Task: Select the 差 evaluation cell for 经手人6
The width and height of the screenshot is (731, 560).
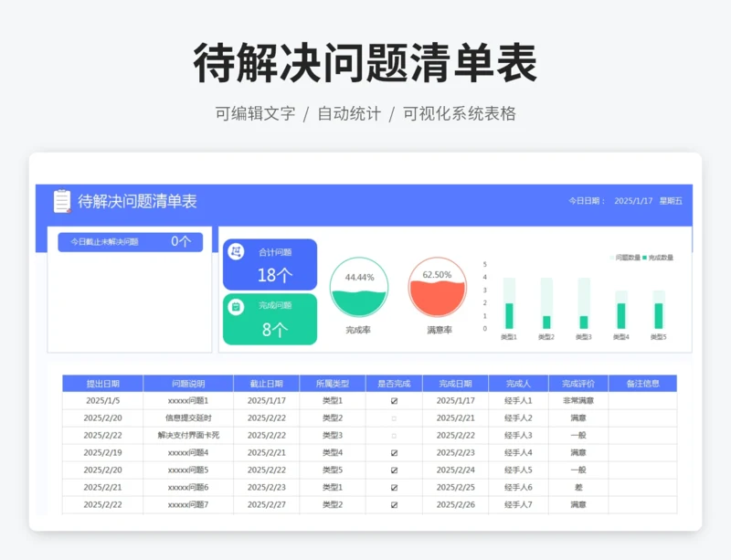Action: click(578, 487)
